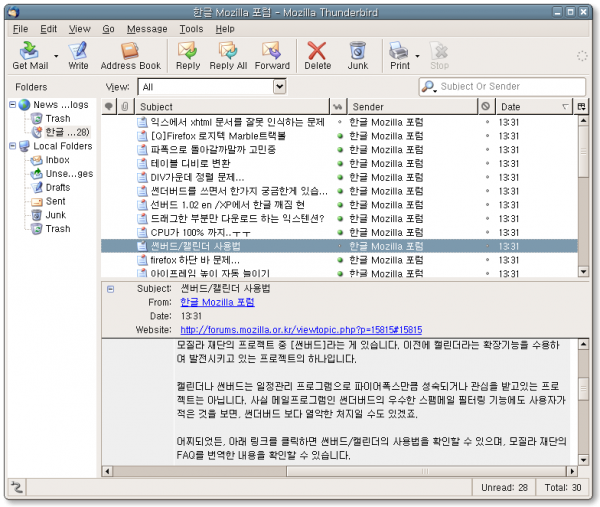This screenshot has width=600, height=507.
Task: Click the Reply All icon
Action: [228, 55]
